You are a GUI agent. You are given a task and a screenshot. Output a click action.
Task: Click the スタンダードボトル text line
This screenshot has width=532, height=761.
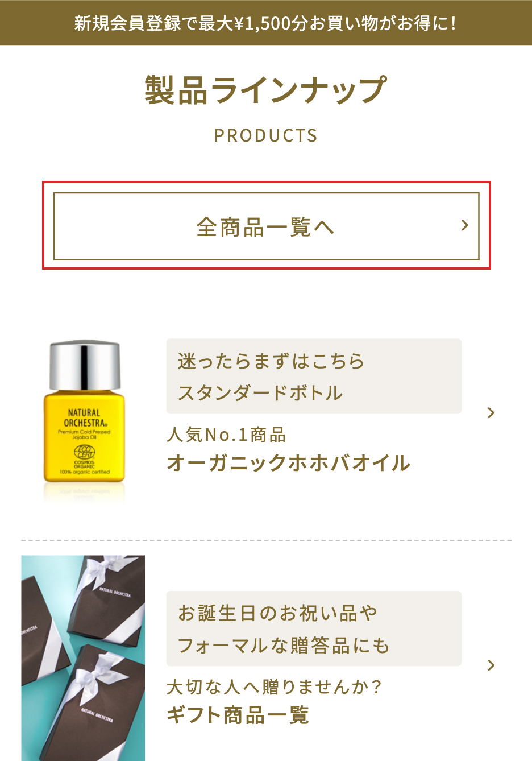[x=260, y=393]
